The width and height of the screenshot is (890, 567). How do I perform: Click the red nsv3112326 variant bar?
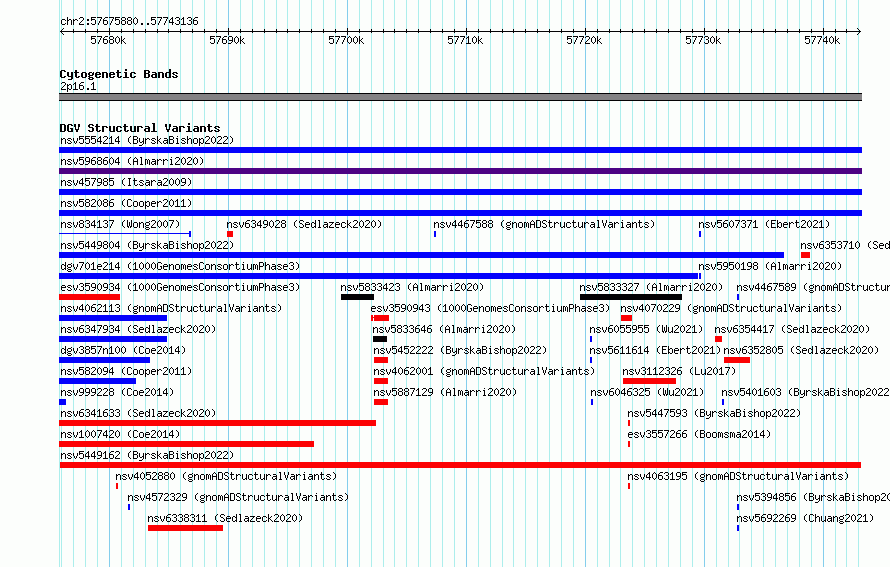(649, 381)
